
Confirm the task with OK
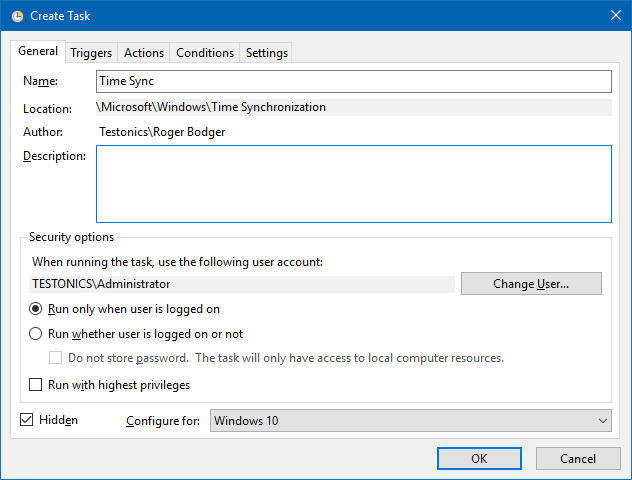479,458
